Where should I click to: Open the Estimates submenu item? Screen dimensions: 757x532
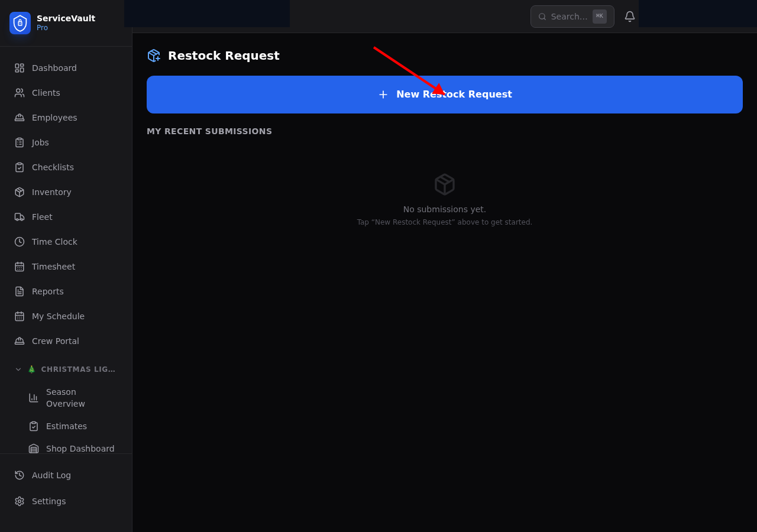tap(66, 426)
